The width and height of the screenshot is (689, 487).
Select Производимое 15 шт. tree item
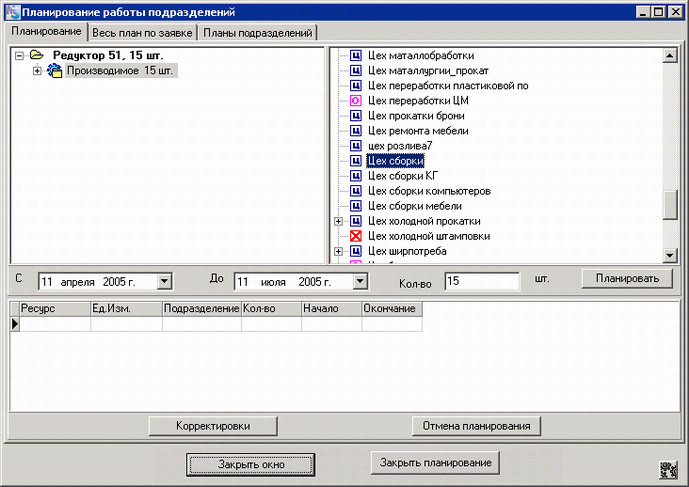click(x=120, y=71)
